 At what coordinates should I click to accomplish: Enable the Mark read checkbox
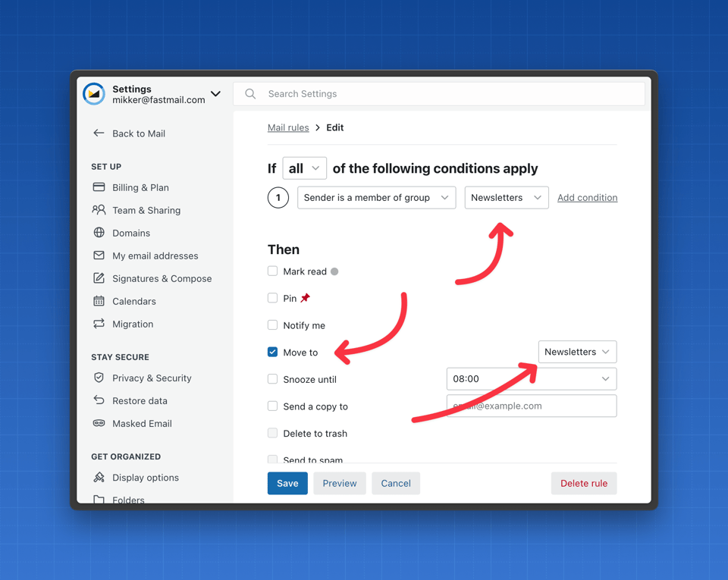point(272,271)
